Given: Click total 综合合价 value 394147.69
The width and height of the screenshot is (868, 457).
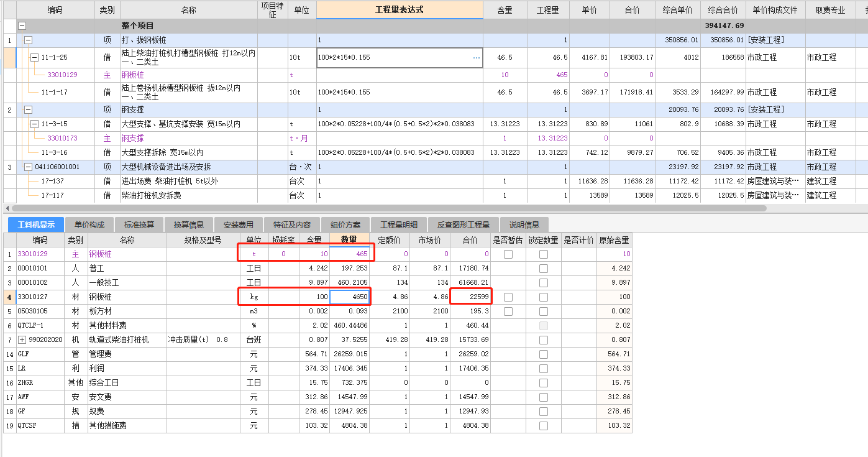Looking at the screenshot, I should click(723, 26).
